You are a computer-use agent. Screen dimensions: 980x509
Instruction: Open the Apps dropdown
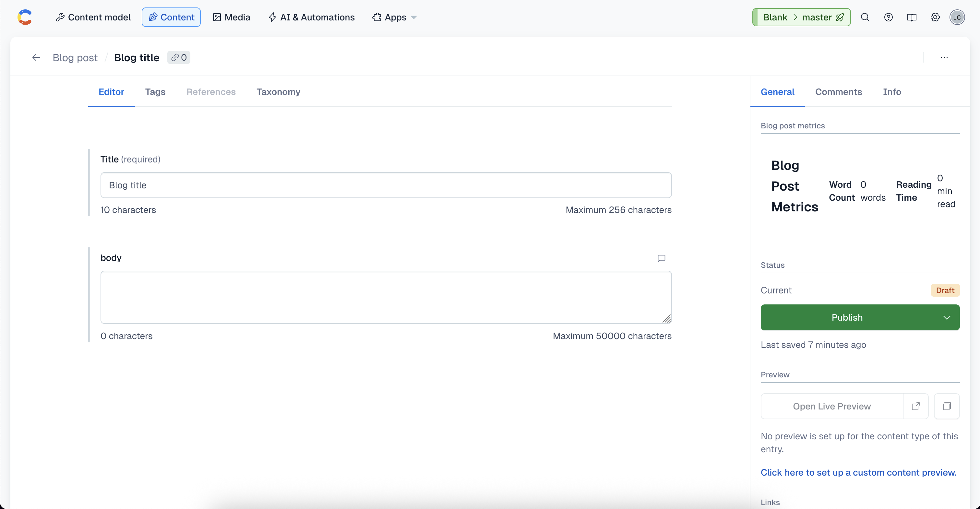click(394, 17)
